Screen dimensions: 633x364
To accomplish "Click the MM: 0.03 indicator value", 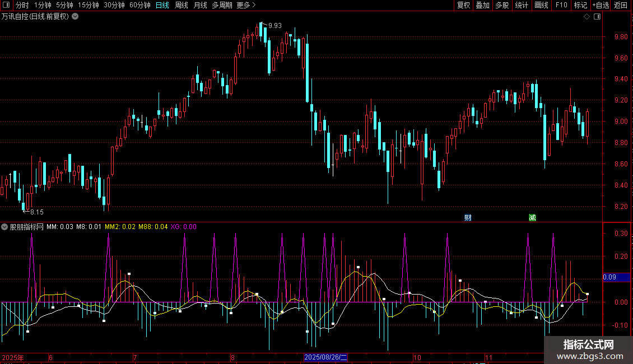I will click(60, 227).
